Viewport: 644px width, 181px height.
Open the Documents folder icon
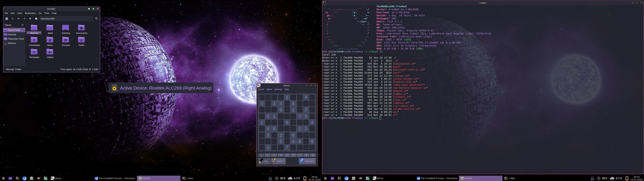82,29
